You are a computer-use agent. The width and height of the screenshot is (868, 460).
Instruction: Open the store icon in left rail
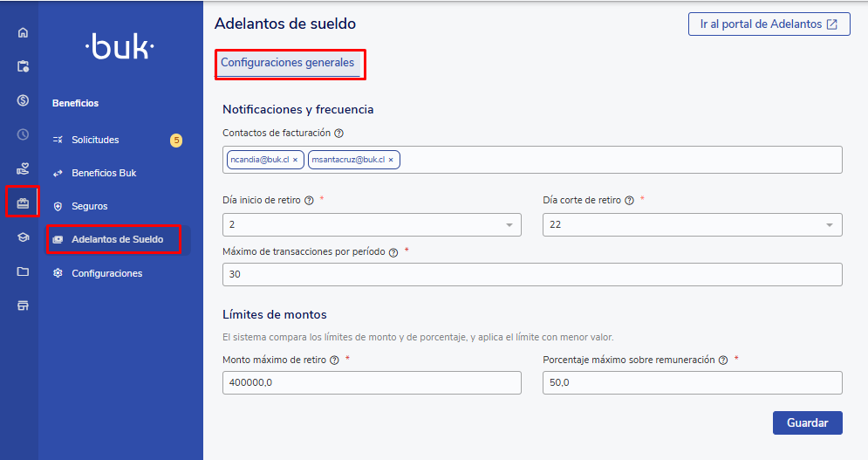(x=23, y=306)
